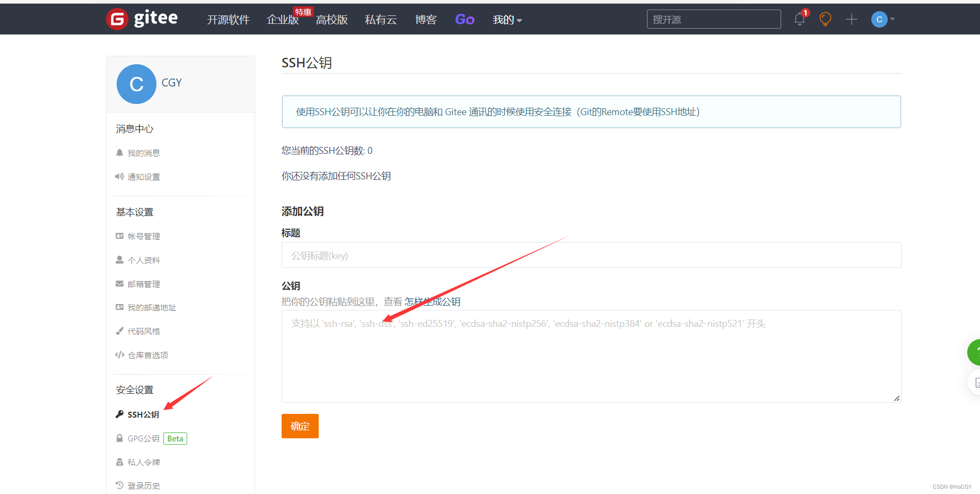Screen dimensions: 980x494
Task: Click the public key textarea
Action: 591,356
